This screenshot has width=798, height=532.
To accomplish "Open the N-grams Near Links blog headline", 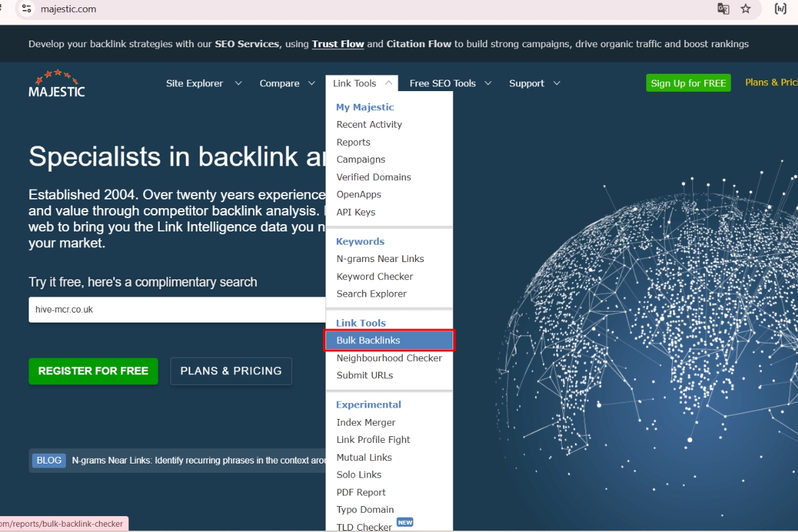I will (198, 461).
